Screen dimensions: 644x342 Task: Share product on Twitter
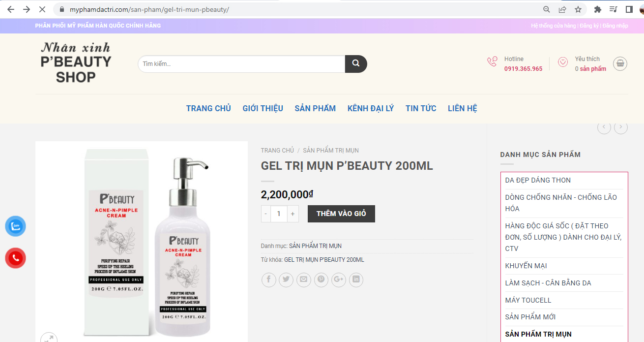[286, 280]
